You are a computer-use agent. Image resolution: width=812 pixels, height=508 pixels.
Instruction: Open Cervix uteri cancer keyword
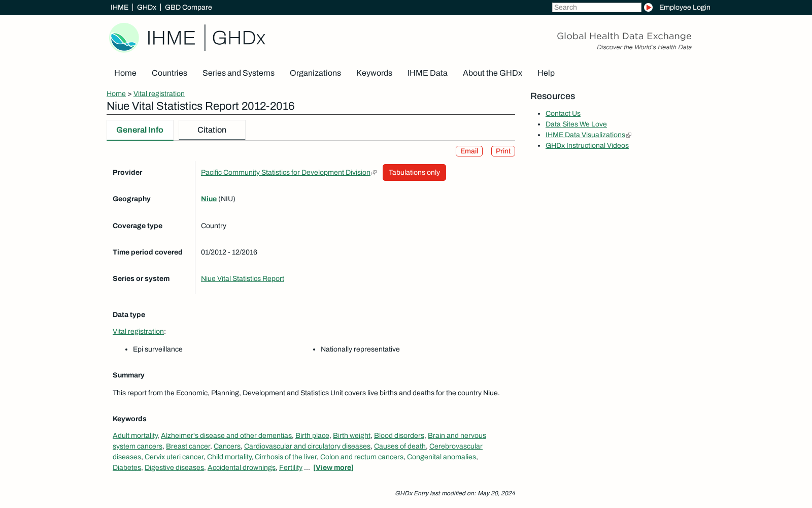[174, 457]
